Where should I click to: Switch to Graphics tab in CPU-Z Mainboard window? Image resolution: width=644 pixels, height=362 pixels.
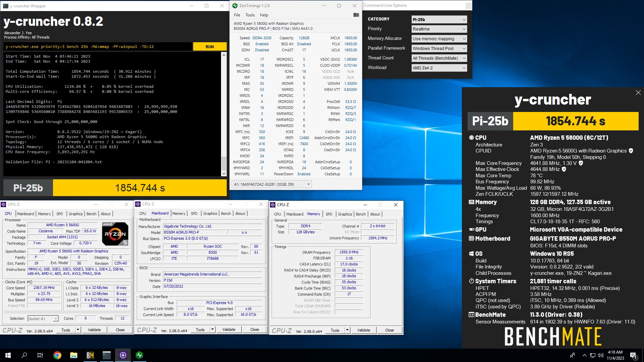pos(210,214)
